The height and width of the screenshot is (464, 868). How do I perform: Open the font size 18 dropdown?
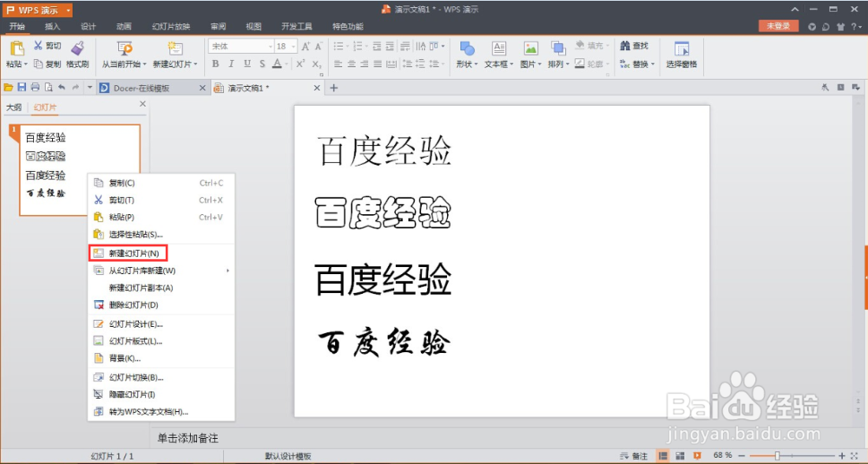294,47
